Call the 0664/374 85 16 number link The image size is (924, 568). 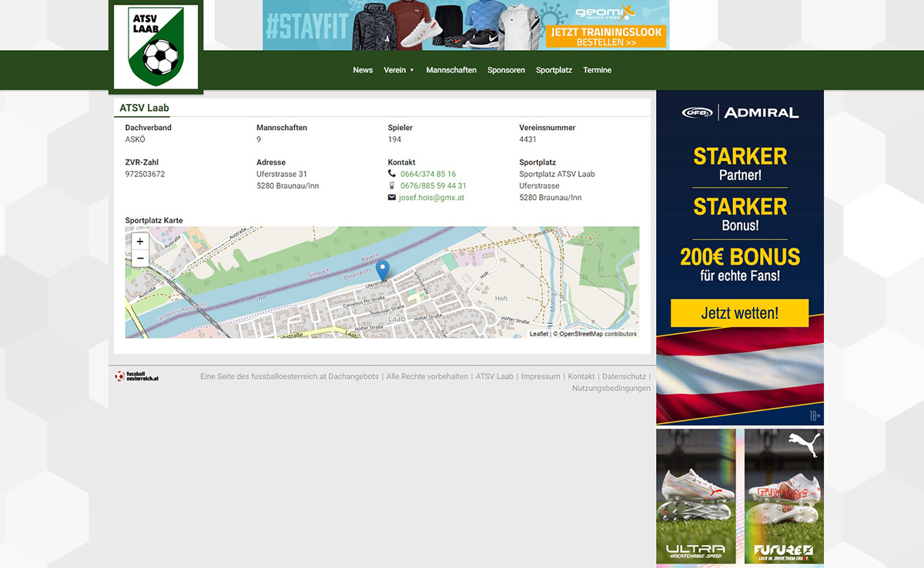coord(428,174)
